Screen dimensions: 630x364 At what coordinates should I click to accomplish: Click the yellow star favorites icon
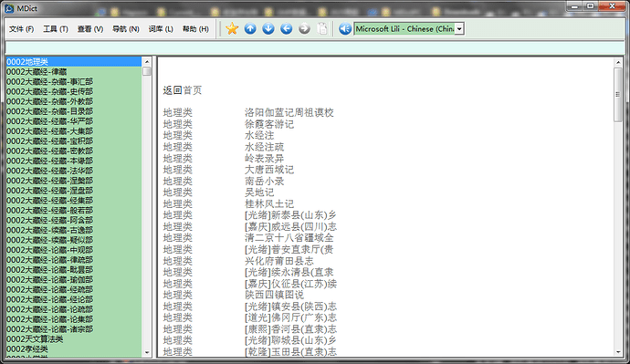[x=232, y=28]
